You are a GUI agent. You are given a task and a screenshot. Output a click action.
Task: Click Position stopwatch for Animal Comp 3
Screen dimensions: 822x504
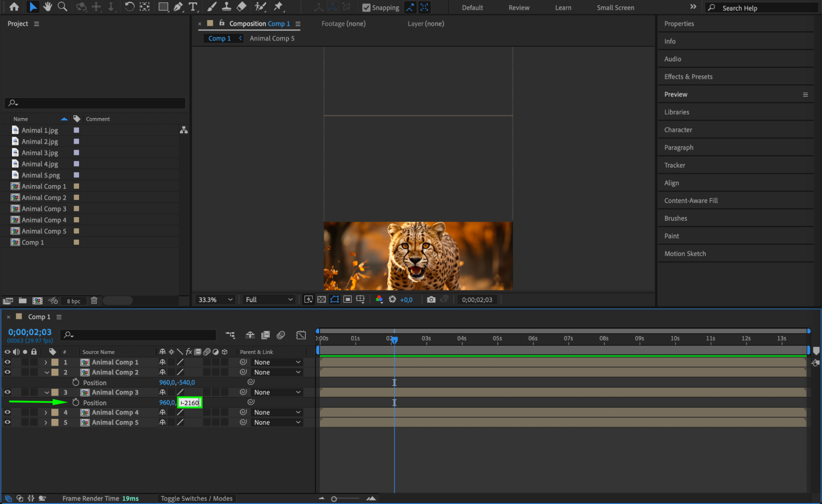point(76,402)
